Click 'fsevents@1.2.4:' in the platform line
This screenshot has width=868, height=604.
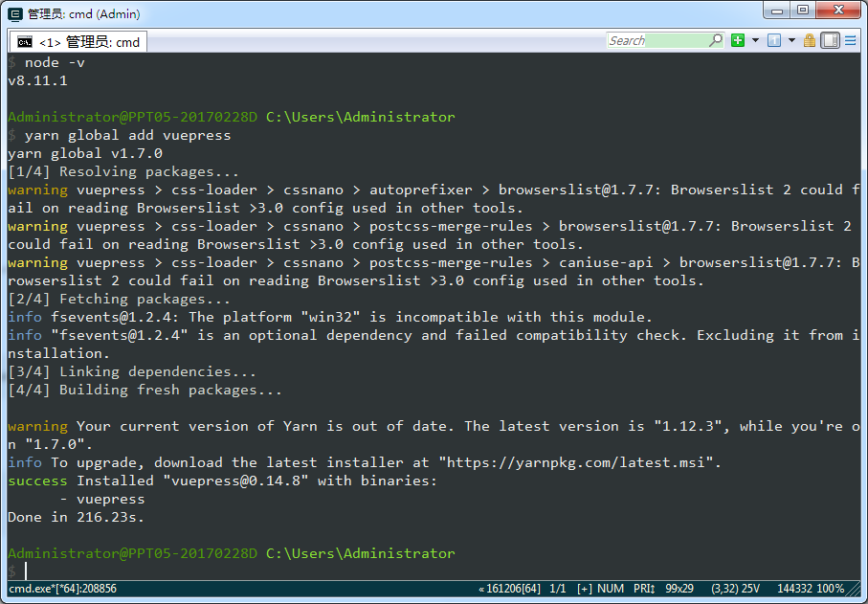pyautogui.click(x=115, y=317)
